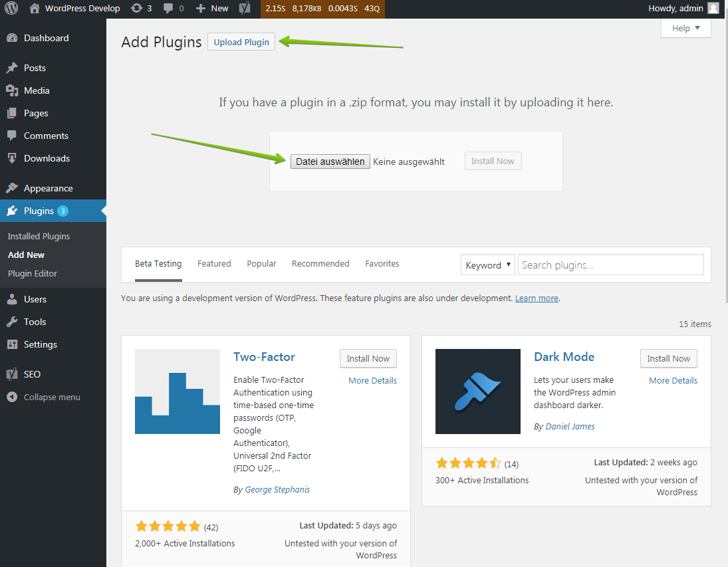Open the Two-Factor plugin thumbnail

coord(178,392)
